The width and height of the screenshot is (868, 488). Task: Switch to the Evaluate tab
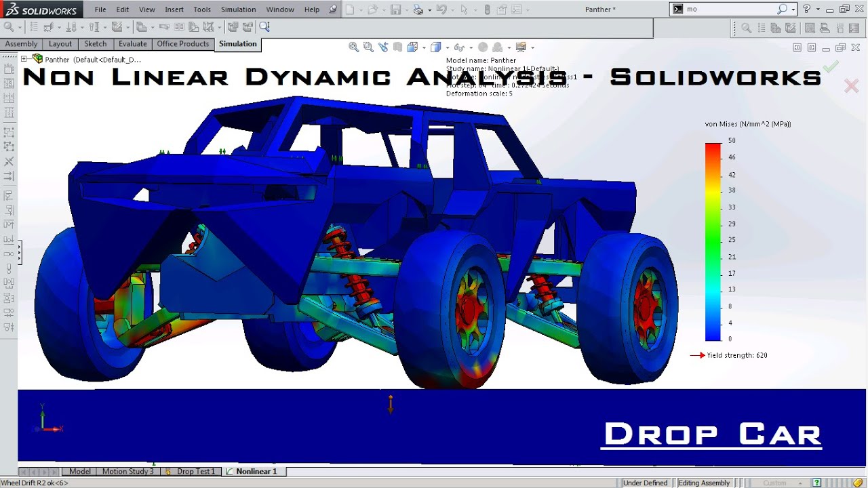pos(132,44)
